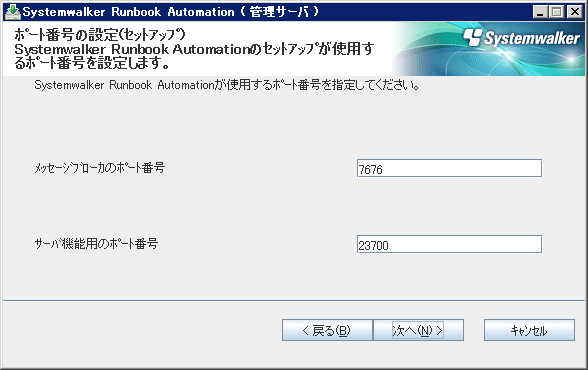Maximize the setup dialog window
The width and height of the screenshot is (588, 370).
point(557,12)
